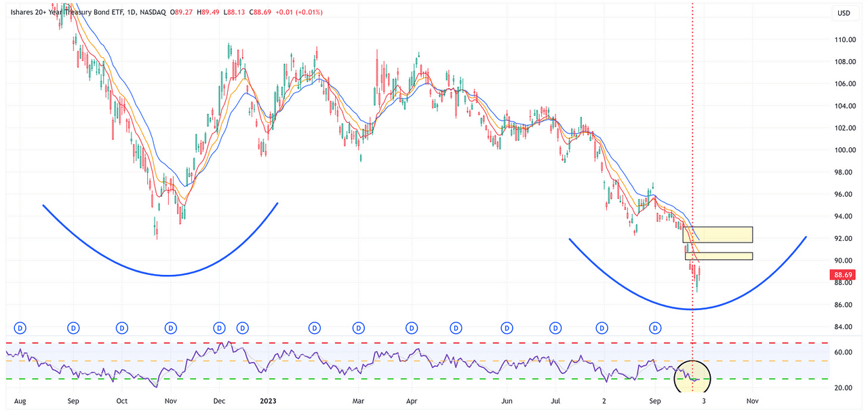The height and width of the screenshot is (412, 868).
Task: Select the upper yellow rectangle zone
Action: click(717, 234)
